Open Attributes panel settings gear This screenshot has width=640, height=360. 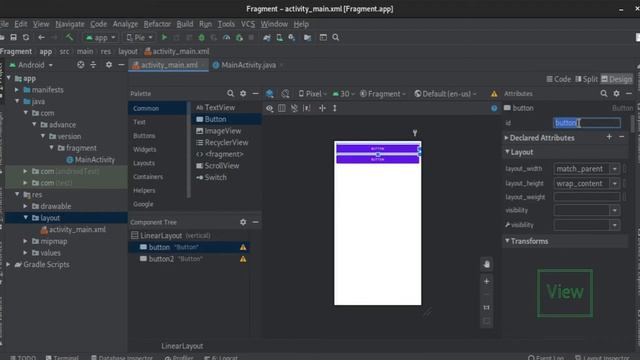[616, 93]
